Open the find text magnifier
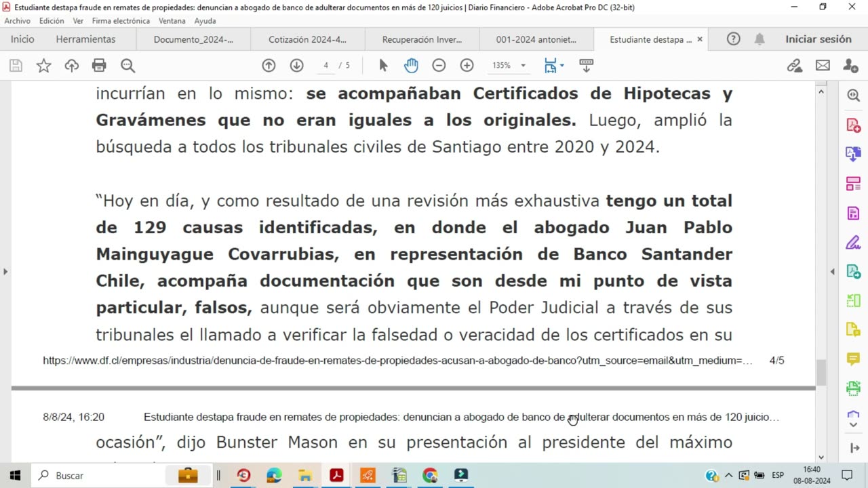 click(x=127, y=66)
